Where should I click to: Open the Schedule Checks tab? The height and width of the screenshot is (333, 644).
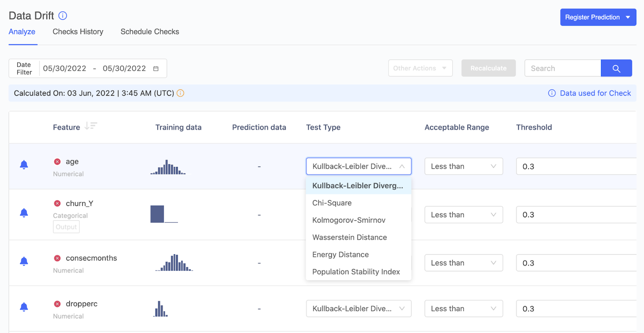150,31
